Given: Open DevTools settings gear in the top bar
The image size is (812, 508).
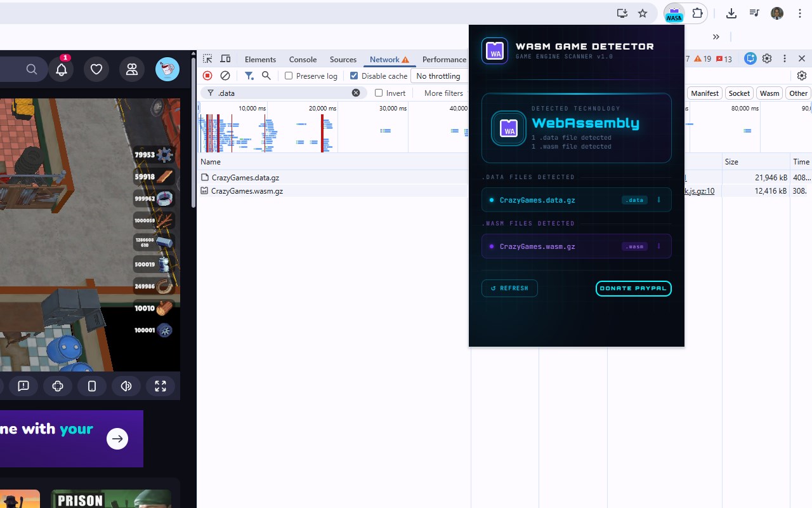Looking at the screenshot, I should (767, 58).
